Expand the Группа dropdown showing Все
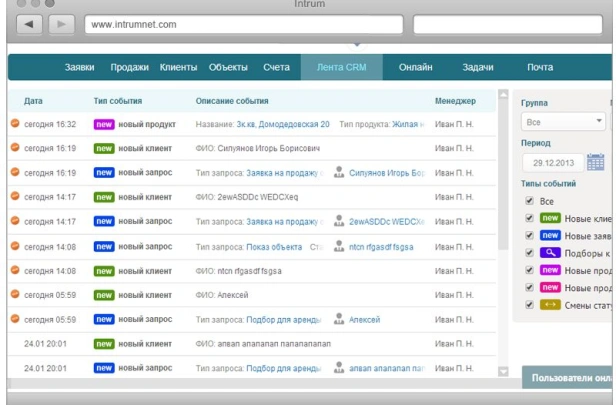 (x=564, y=122)
